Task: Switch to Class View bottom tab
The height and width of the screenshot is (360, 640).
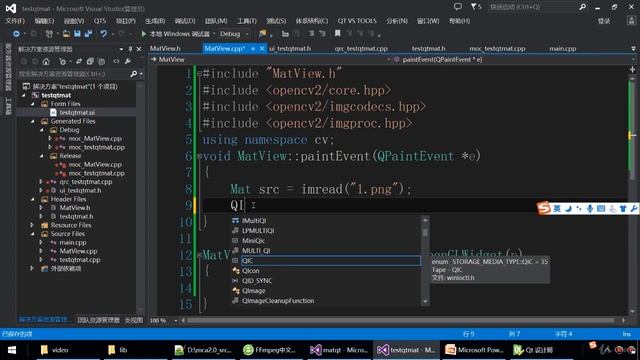Action: pos(133,320)
